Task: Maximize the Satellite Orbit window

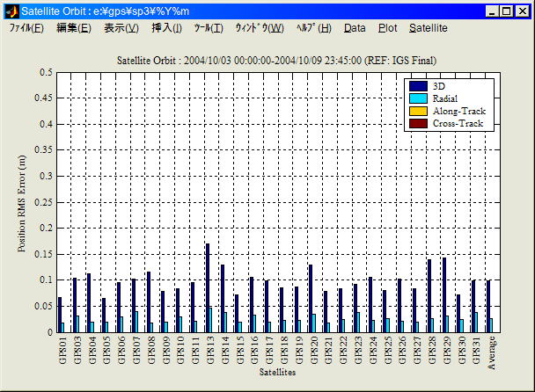Action: (508, 11)
